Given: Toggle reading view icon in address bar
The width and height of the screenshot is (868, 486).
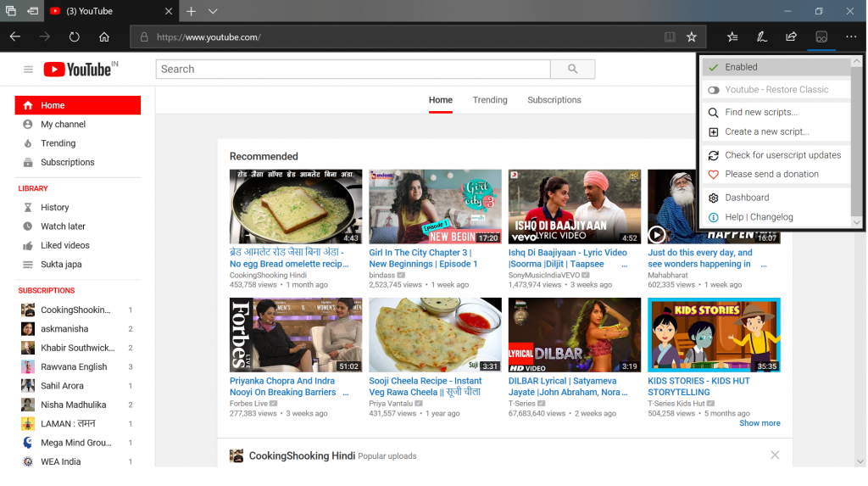Looking at the screenshot, I should coord(670,37).
